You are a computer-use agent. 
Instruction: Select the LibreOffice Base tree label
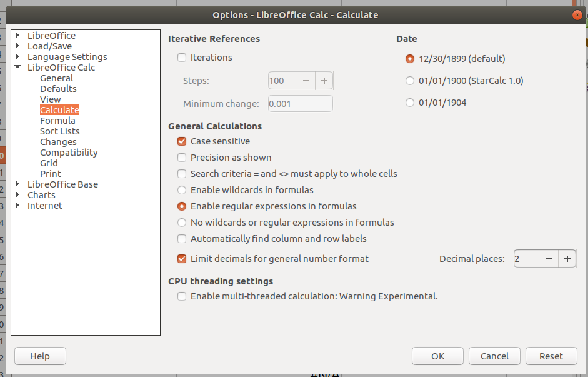click(62, 184)
